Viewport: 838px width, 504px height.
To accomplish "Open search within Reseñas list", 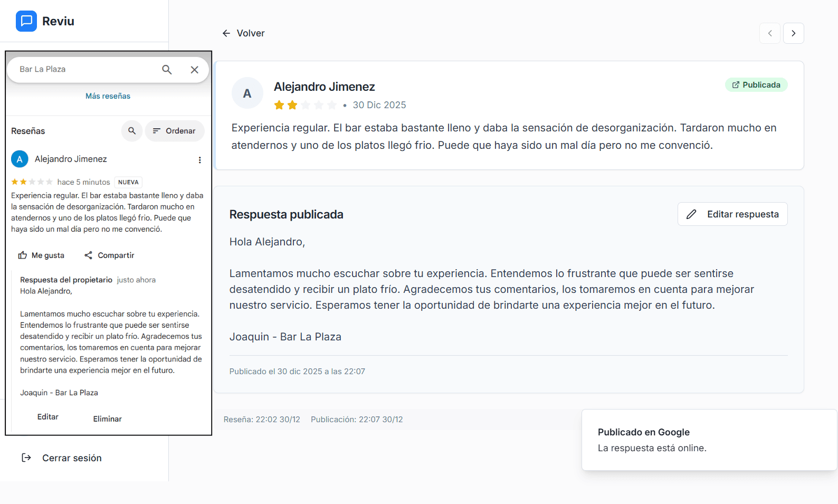I will (132, 131).
